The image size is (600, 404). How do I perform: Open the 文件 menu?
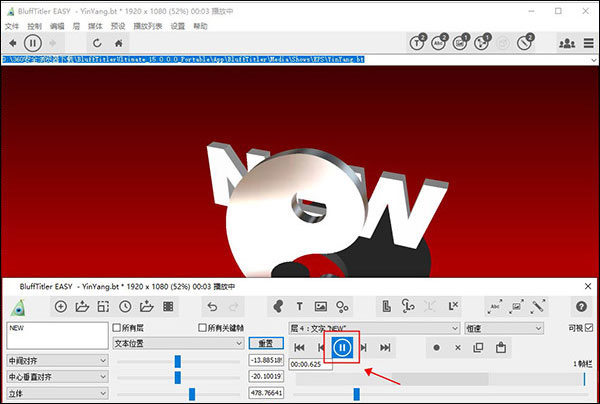tap(12, 25)
